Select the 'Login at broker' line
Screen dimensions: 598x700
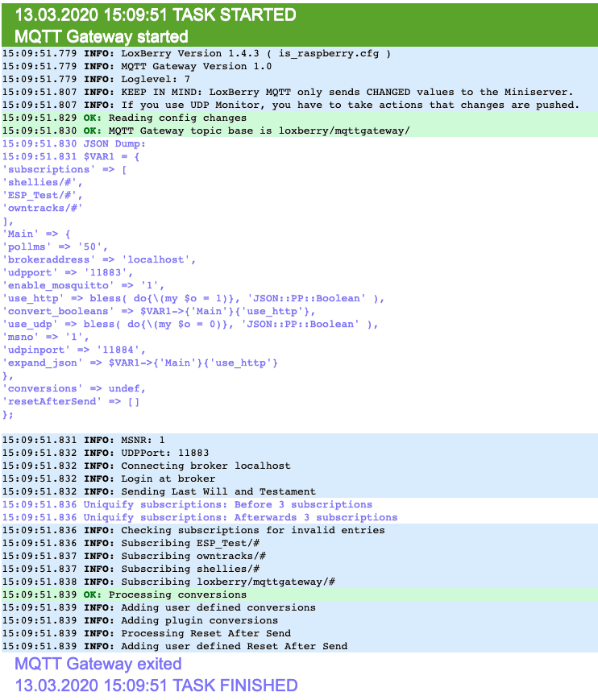click(300, 479)
